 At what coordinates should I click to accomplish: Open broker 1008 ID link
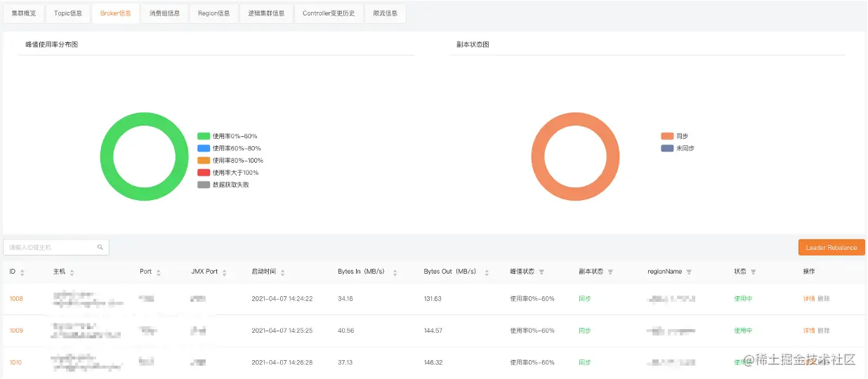pyautogui.click(x=16, y=299)
